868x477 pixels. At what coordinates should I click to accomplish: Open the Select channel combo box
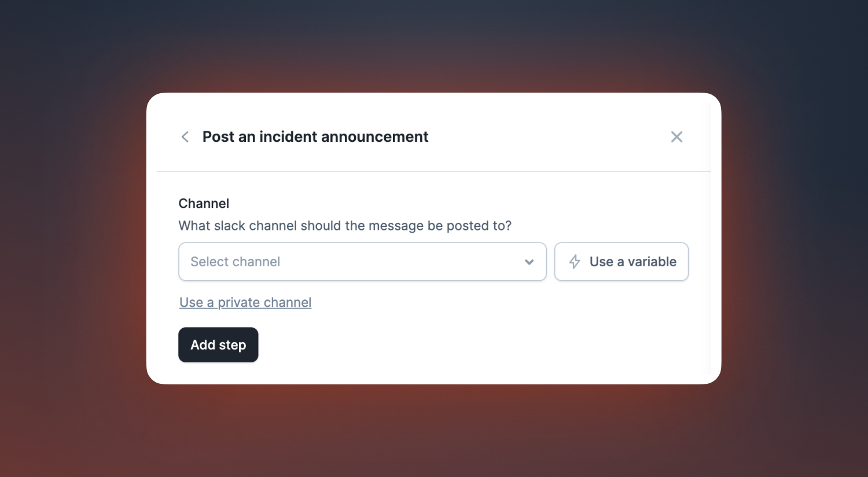point(362,262)
